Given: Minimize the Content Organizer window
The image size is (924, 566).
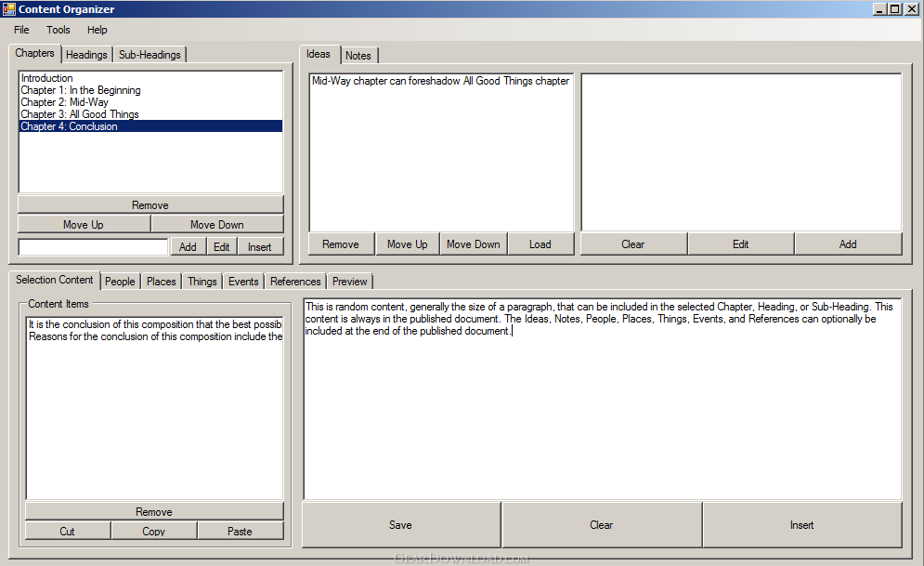Looking at the screenshot, I should tap(879, 9).
